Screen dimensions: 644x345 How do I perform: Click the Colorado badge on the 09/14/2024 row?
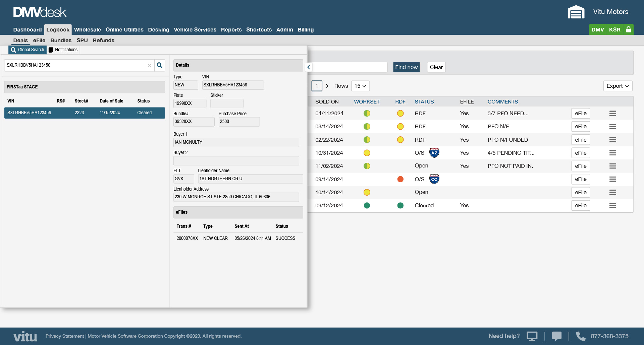[434, 179]
